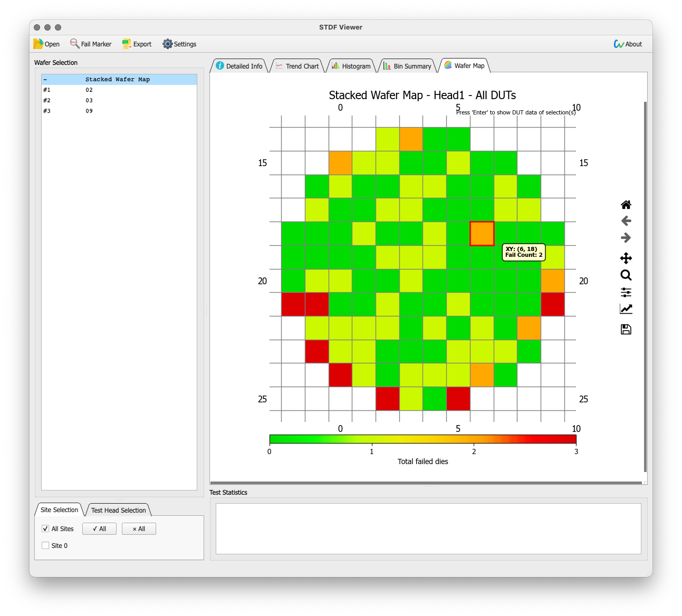This screenshot has width=682, height=616.
Task: Open the Fail Marker tool
Action: 90,44
